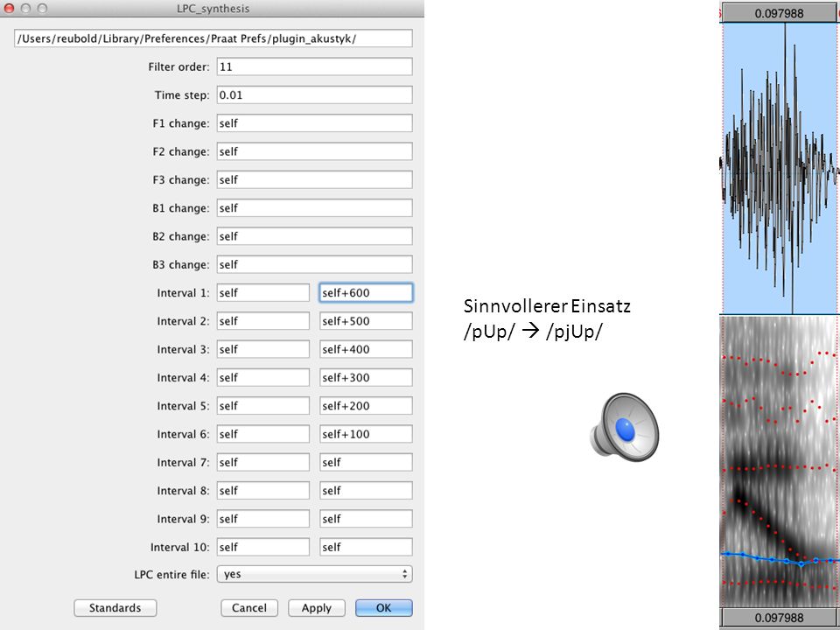Click the Cancel button

(x=249, y=608)
